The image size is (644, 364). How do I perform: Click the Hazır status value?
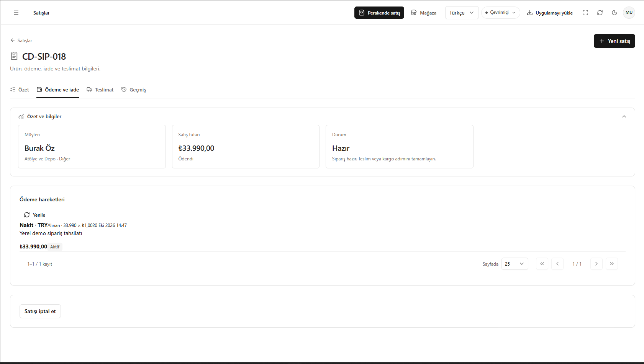tap(341, 148)
